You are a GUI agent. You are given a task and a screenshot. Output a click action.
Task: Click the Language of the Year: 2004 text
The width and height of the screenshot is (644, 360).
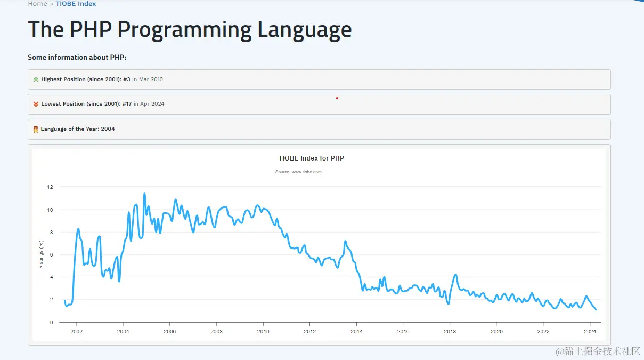[x=78, y=129]
